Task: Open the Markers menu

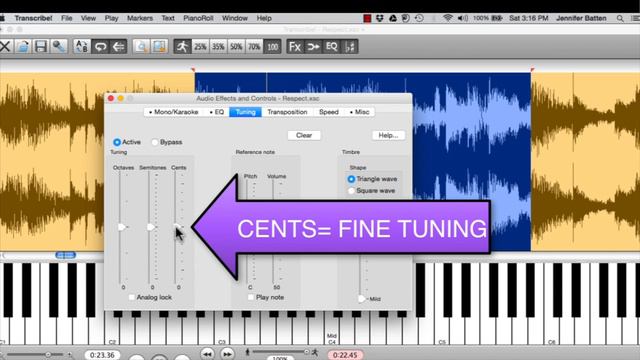Action: click(x=140, y=18)
